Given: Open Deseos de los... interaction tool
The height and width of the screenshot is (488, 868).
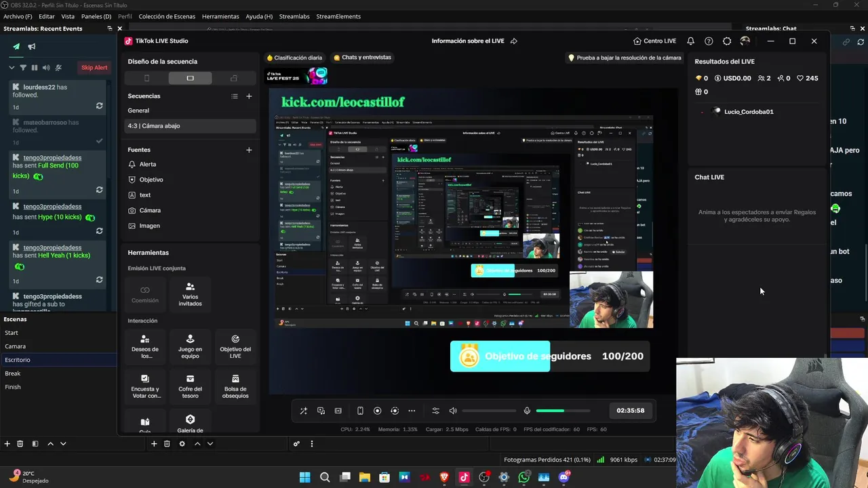Looking at the screenshot, I should [x=145, y=347].
